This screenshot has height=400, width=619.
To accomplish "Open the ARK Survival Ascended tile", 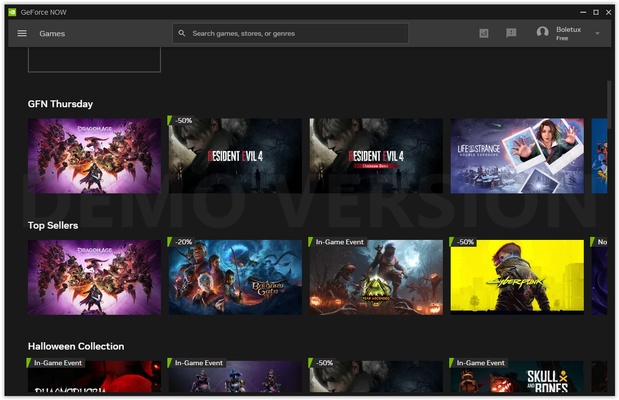I will coord(376,277).
